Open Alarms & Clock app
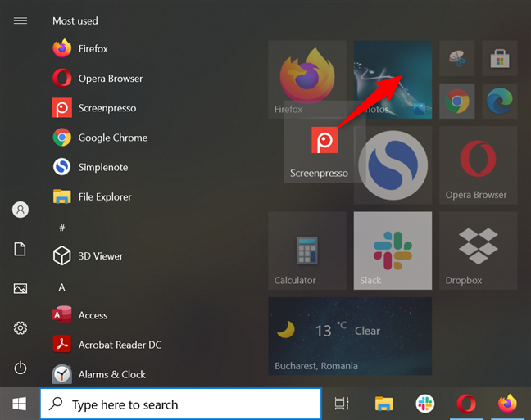531x420 pixels. (x=99, y=374)
